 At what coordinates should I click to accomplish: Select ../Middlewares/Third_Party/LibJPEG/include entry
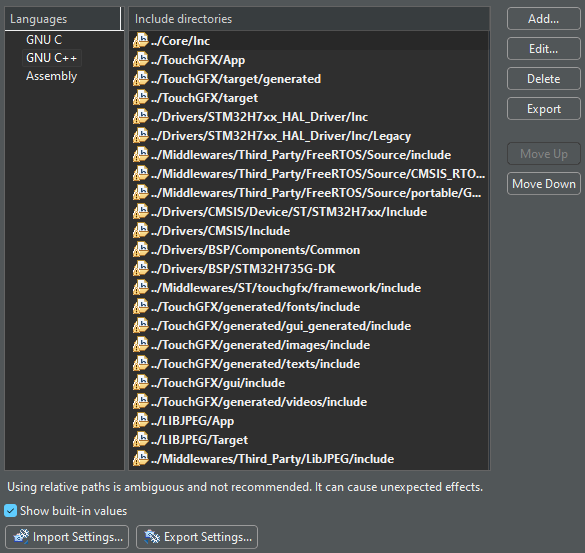(x=272, y=459)
